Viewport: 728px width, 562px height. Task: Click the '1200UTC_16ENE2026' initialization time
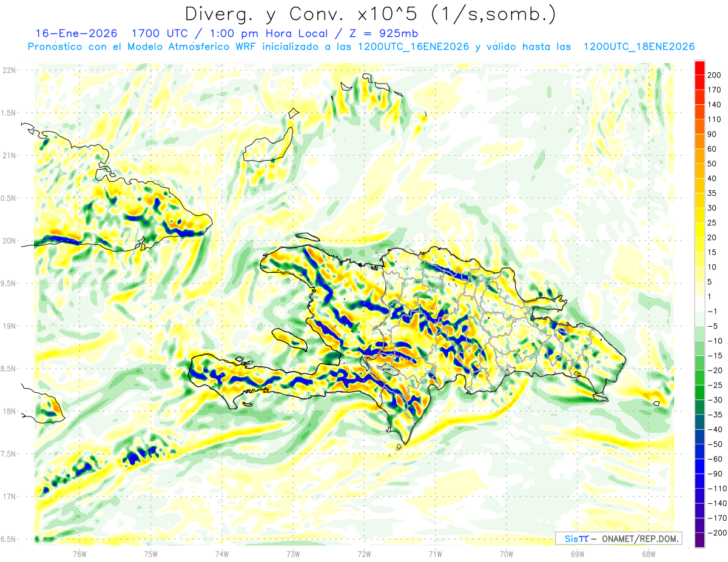click(413, 47)
